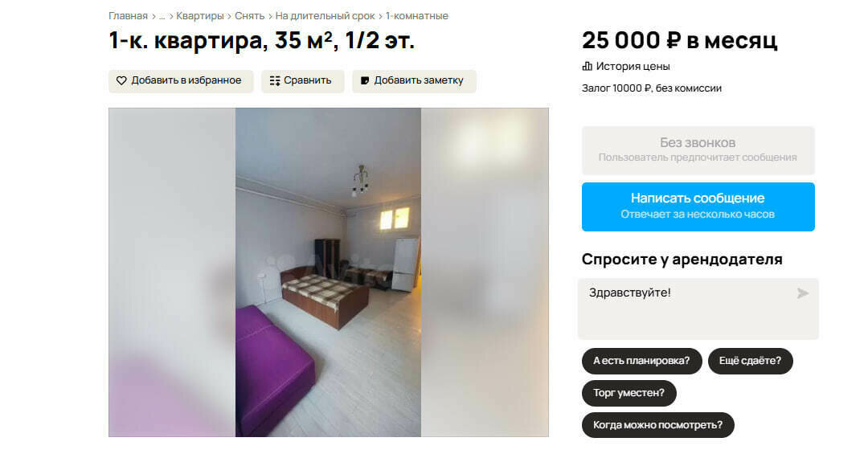Viewport: 868px width, 450px height.
Task: Click the price history chart icon
Action: [x=587, y=67]
